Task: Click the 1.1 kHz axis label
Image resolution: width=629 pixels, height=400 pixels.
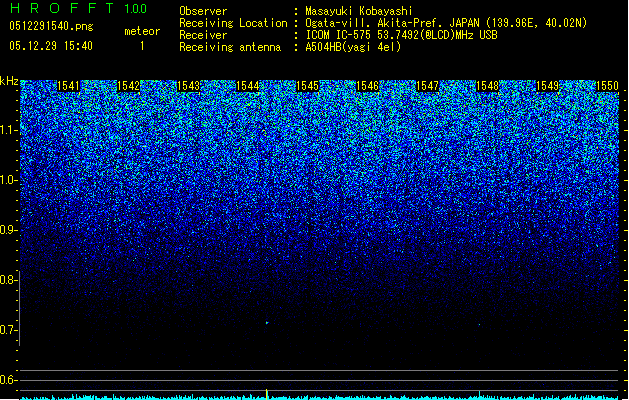Action: coord(8,130)
